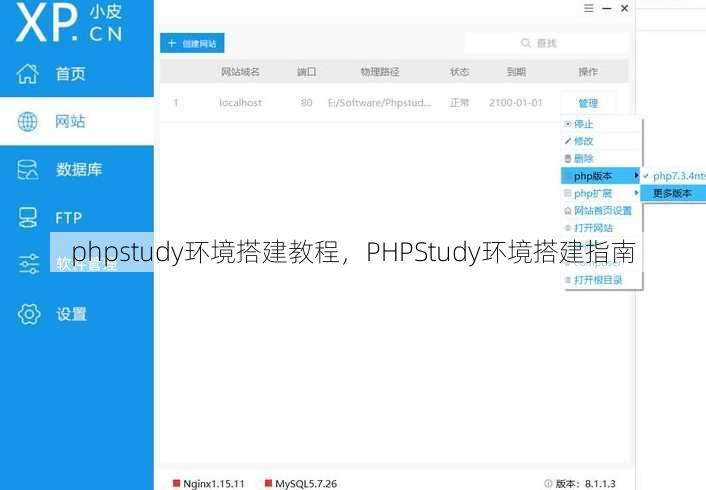Choose 停止 from the manage menu
This screenshot has height=490, width=706.
(601, 124)
